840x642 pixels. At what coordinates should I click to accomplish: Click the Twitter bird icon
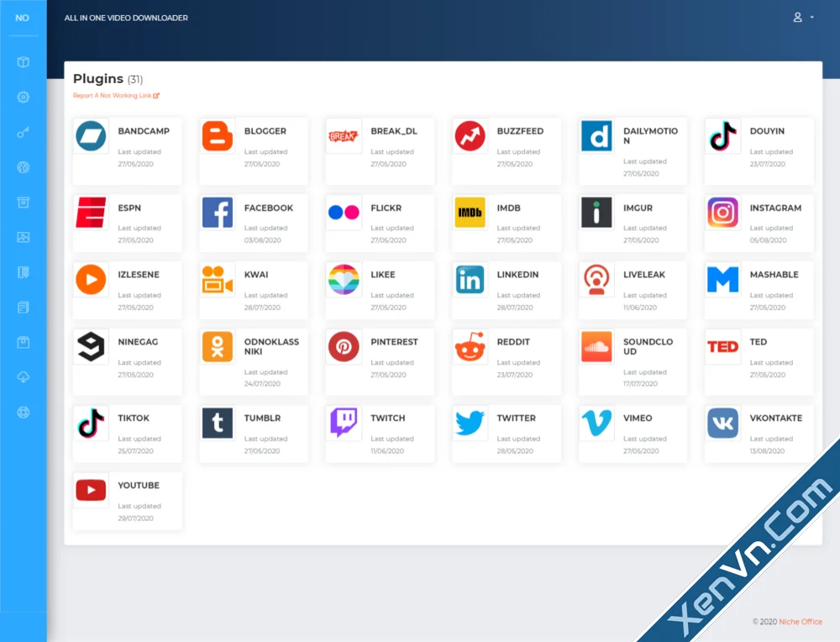[470, 423]
